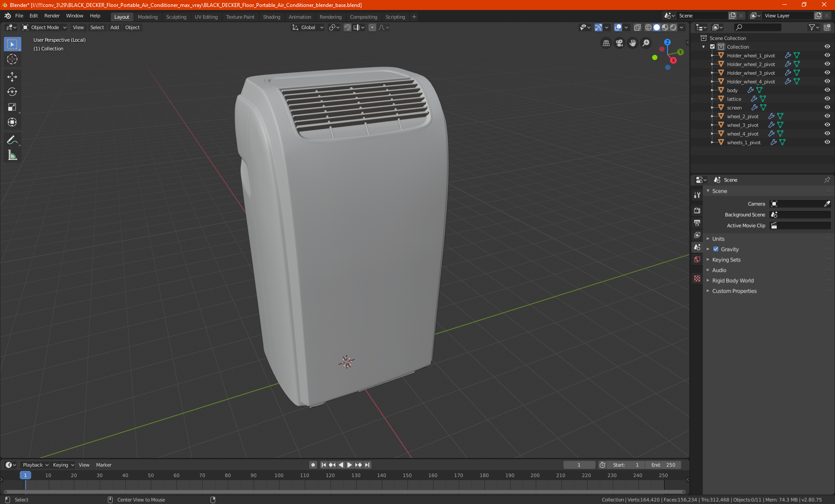835x504 pixels.
Task: Open the World properties tab
Action: 697,259
